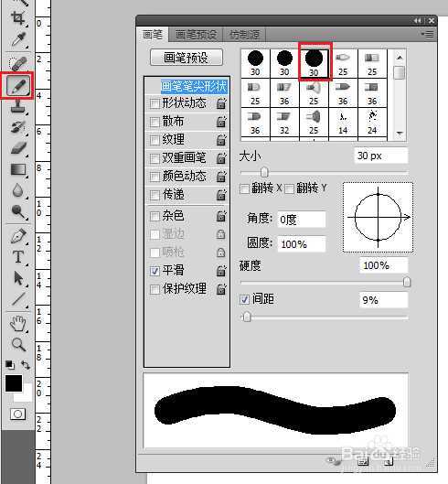Viewport: 448px width, 484px height.
Task: Uncheck the 间距 checkbox
Action: pyautogui.click(x=245, y=299)
